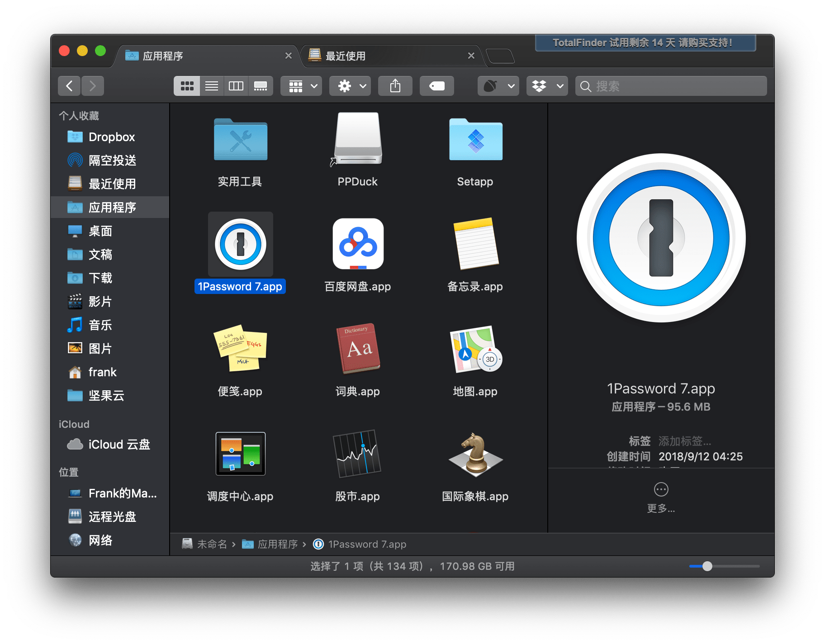Select 图片 in the sidebar
The width and height of the screenshot is (825, 644).
(110, 348)
